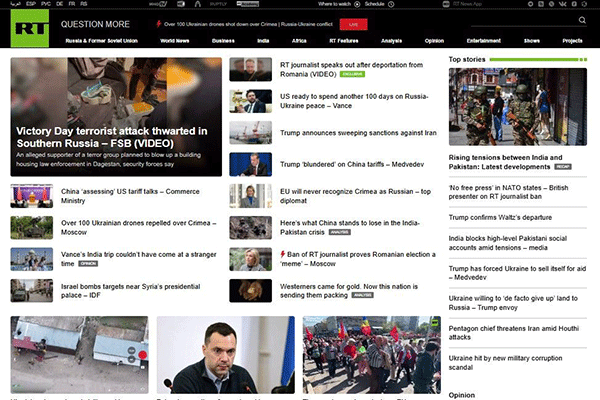600x400 pixels.
Task: Click Top stories soldiers image
Action: [518, 107]
